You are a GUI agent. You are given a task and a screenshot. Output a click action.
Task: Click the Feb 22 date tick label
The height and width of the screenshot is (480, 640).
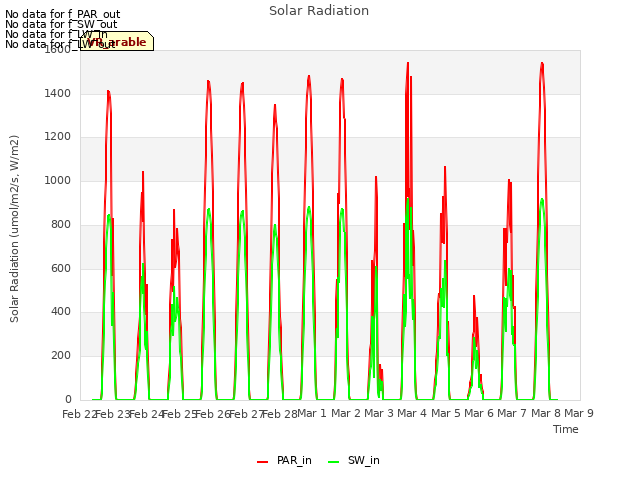tap(79, 414)
